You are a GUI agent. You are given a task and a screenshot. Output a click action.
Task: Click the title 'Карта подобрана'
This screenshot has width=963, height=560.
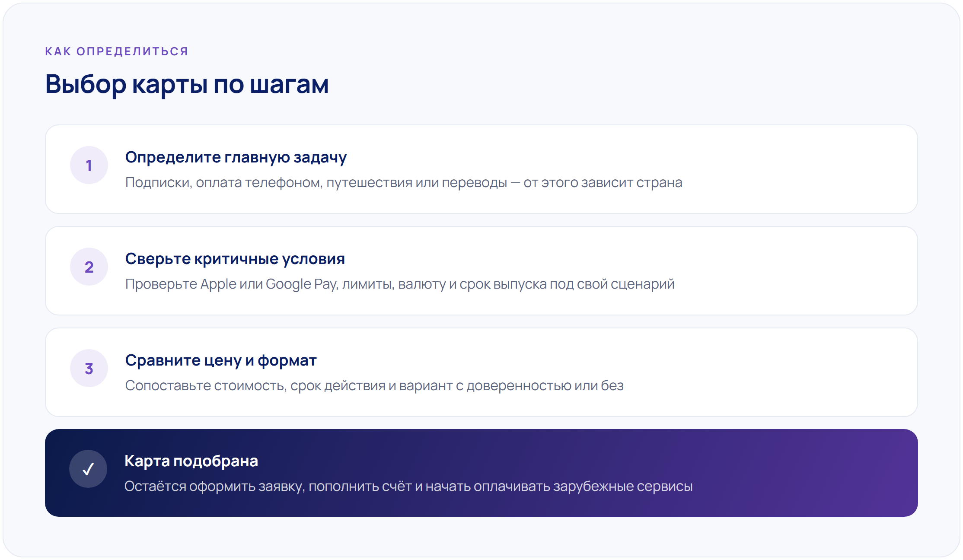coord(191,461)
